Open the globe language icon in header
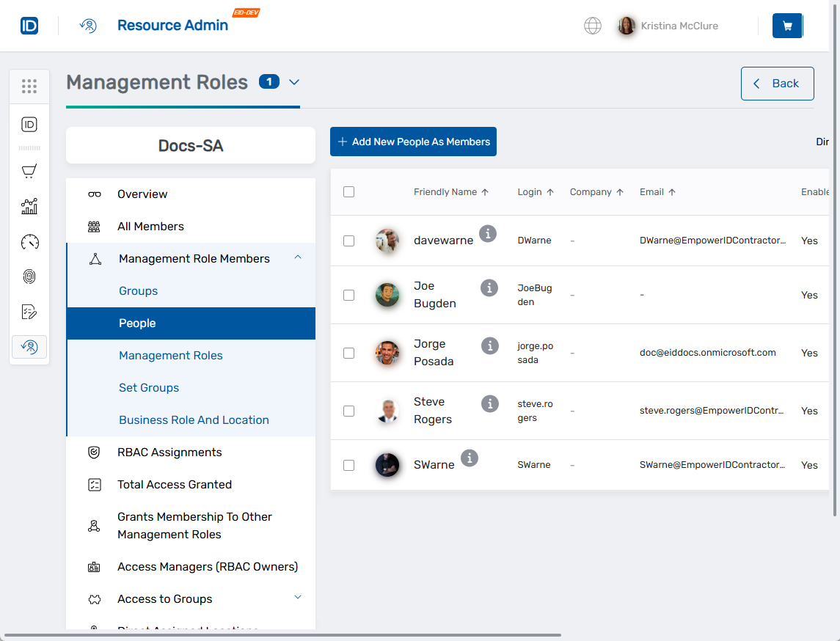 pos(592,26)
